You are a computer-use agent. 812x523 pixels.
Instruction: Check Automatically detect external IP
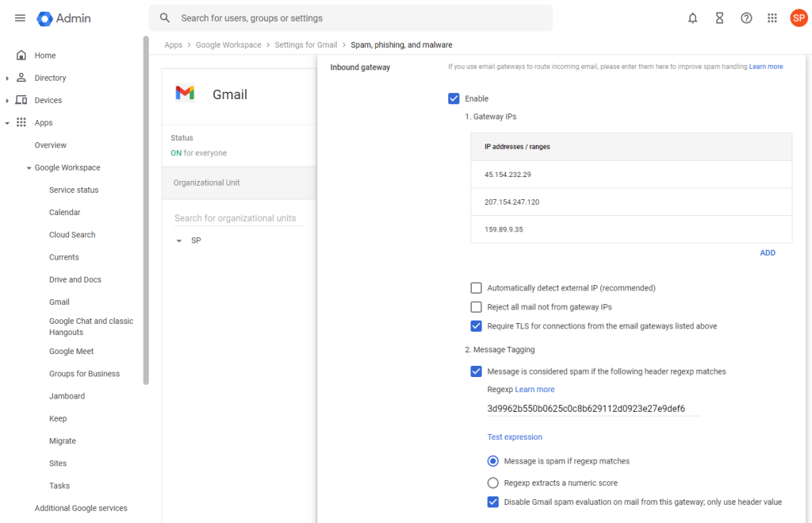(477, 288)
